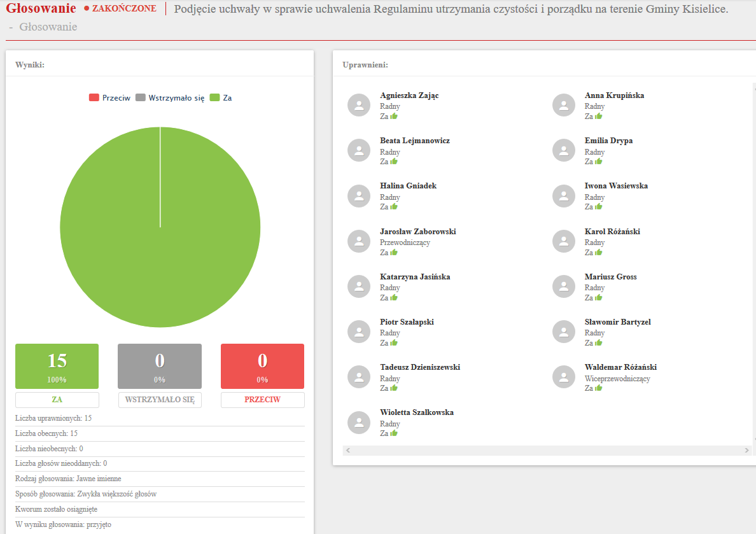The width and height of the screenshot is (756, 534).
Task: Click Agnieszka Zając's avatar icon
Action: click(359, 105)
